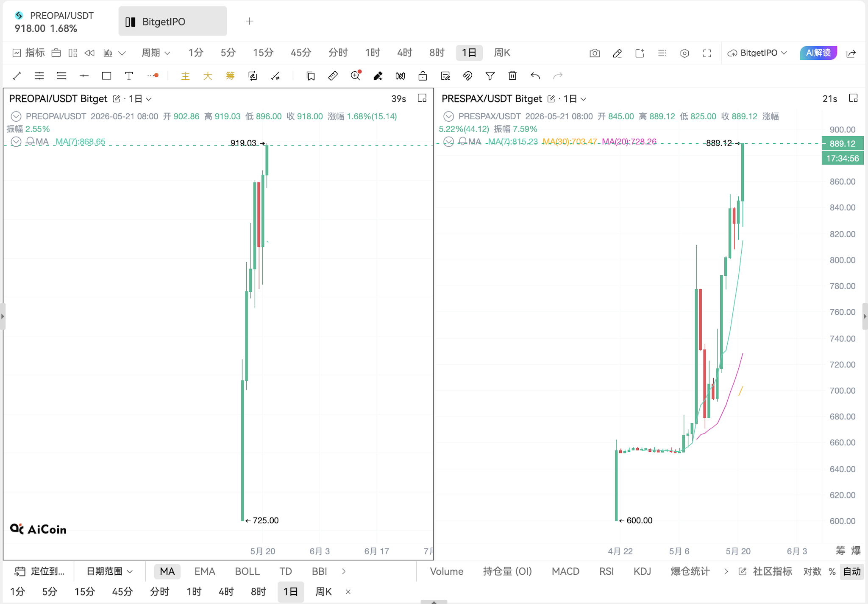Open PRESPAX chart 1日 interval dropdown

point(575,99)
